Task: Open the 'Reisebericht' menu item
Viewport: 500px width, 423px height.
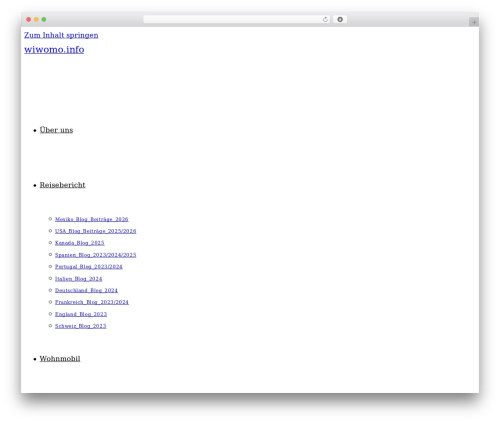Action: [62, 185]
